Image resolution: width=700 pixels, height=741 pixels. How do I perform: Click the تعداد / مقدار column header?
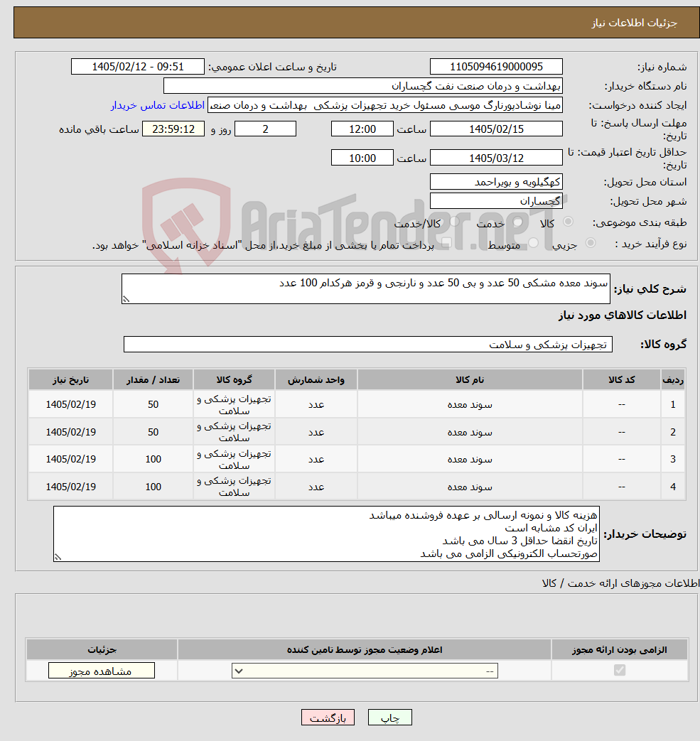153,380
